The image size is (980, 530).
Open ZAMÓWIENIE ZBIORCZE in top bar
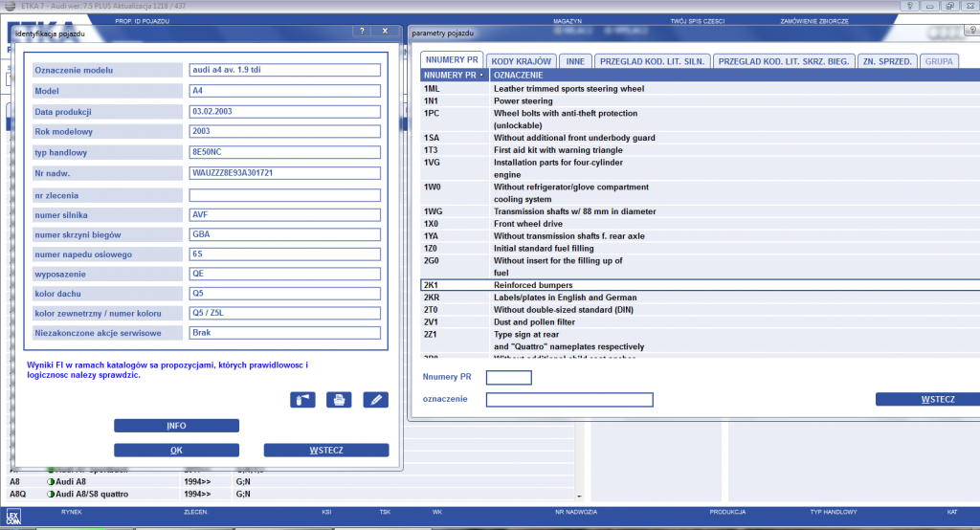(814, 21)
